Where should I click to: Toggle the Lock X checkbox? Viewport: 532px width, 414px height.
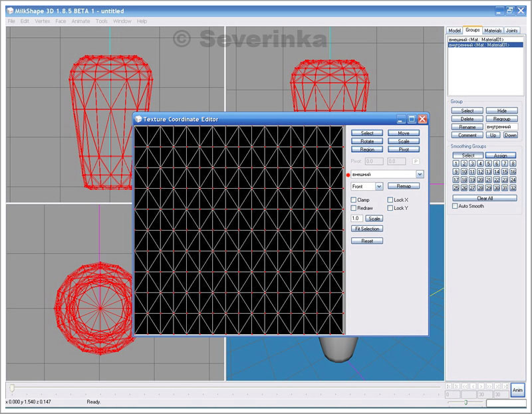click(x=390, y=199)
